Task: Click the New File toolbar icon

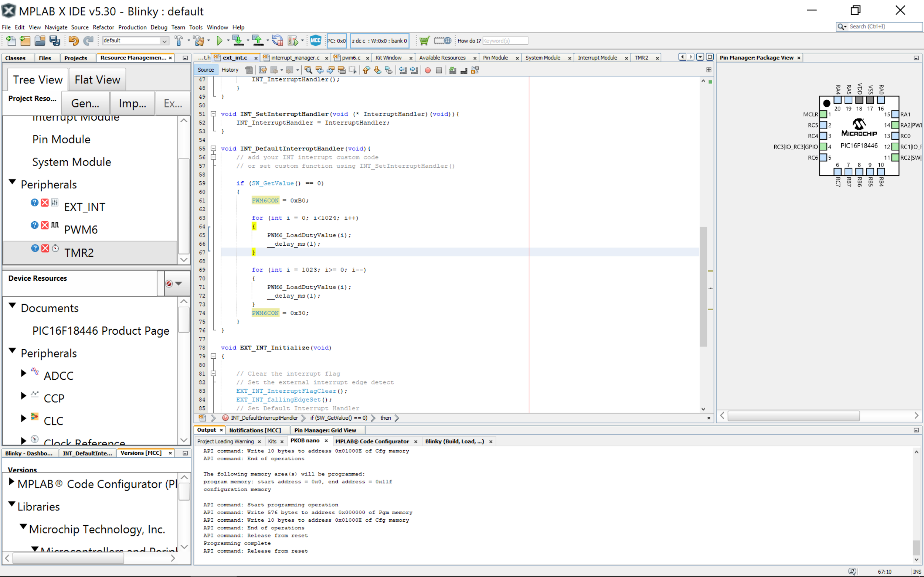Action: point(11,41)
